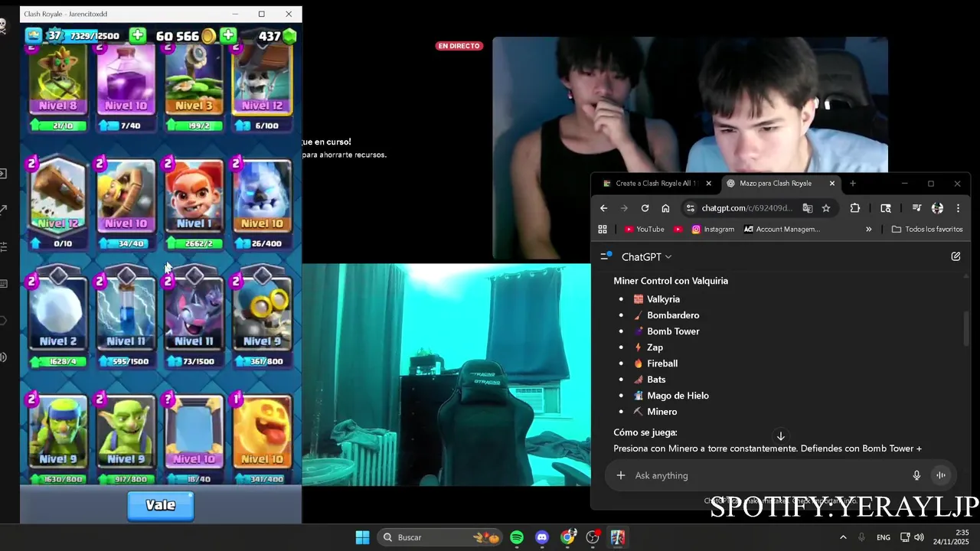
Task: Tap the green plus beside gold 60 566
Action: pos(228,35)
